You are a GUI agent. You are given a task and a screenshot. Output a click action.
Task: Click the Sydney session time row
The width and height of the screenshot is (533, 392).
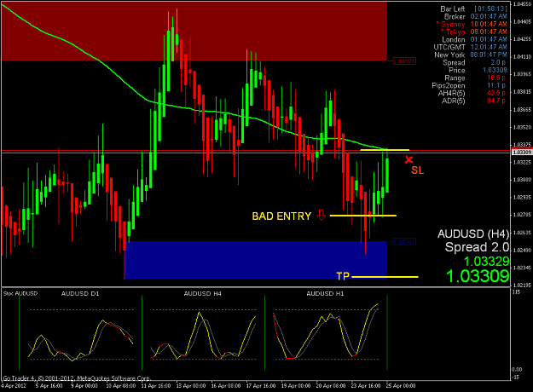[x=472, y=25]
